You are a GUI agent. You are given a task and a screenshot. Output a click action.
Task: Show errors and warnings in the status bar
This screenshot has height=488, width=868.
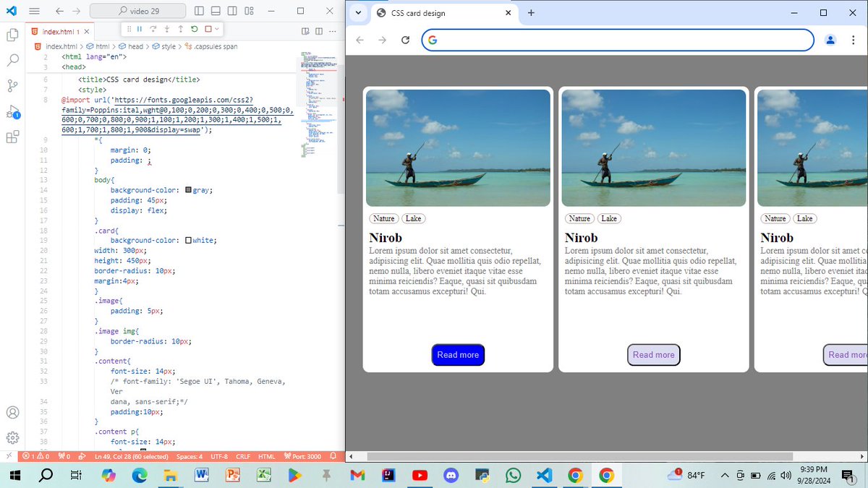[35, 456]
